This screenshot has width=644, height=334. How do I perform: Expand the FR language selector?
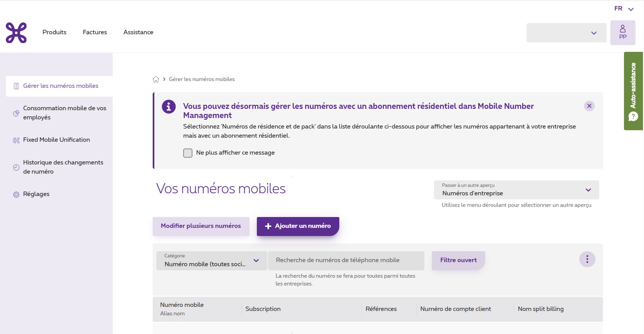pos(624,9)
